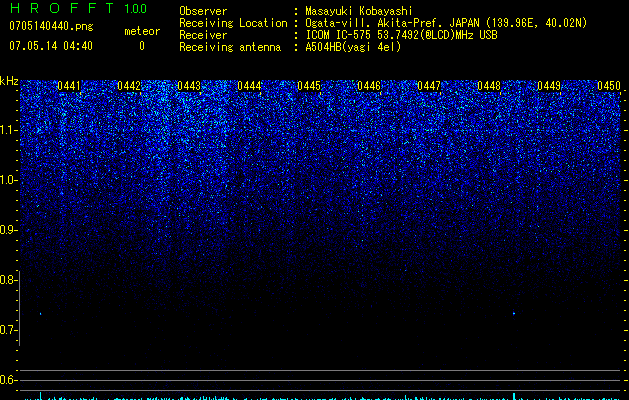Click the meteor label
Image resolution: width=629 pixels, height=400 pixels.
coord(142,31)
